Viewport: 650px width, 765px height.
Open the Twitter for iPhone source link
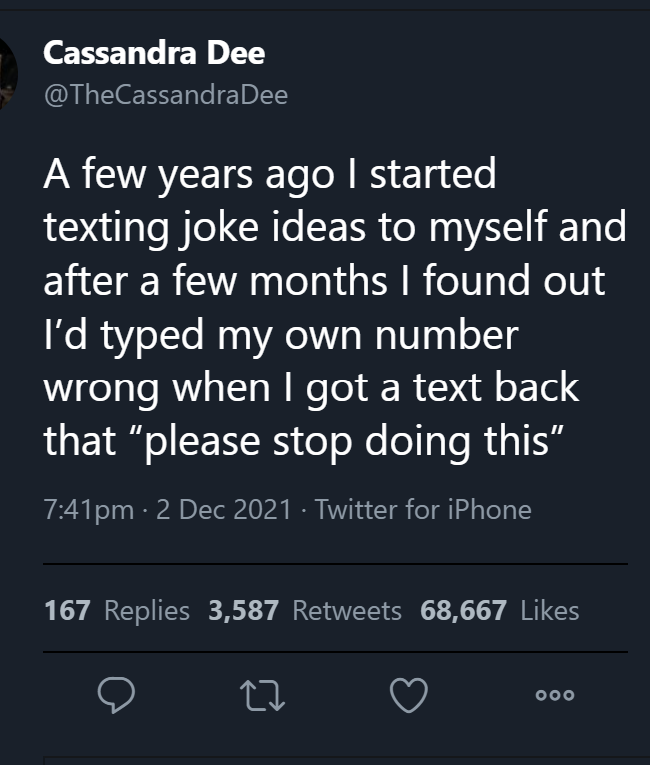pyautogui.click(x=423, y=510)
